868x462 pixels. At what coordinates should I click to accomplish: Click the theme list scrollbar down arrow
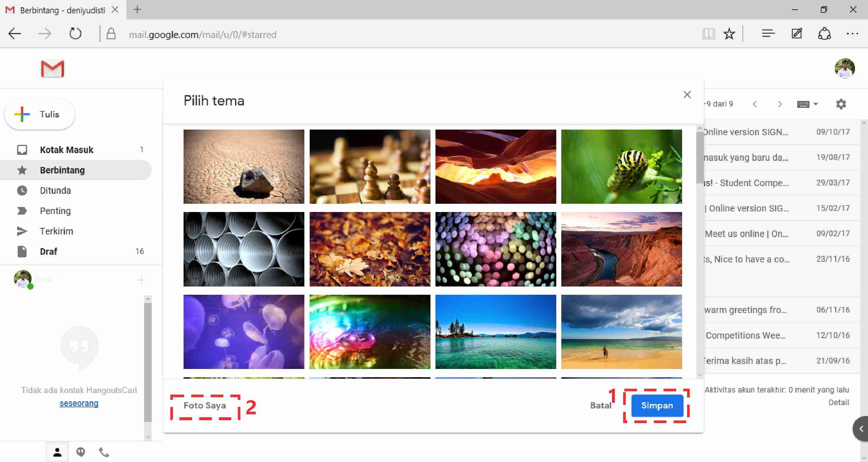point(699,375)
